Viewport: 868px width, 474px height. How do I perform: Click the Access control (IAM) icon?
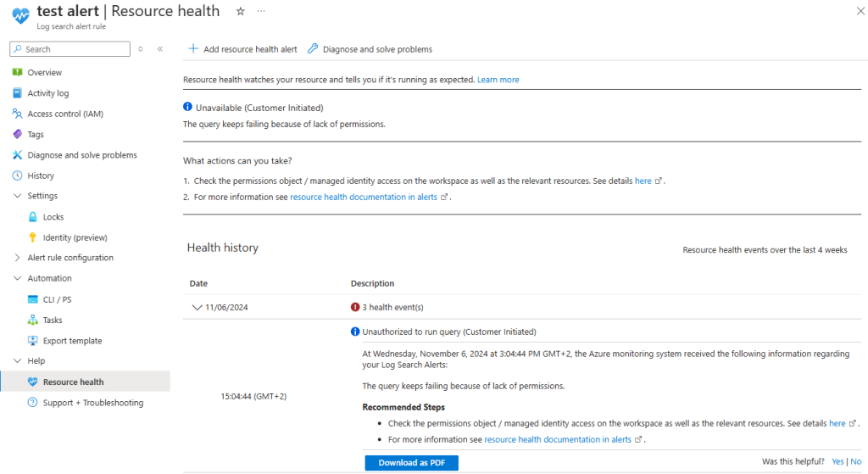click(17, 114)
